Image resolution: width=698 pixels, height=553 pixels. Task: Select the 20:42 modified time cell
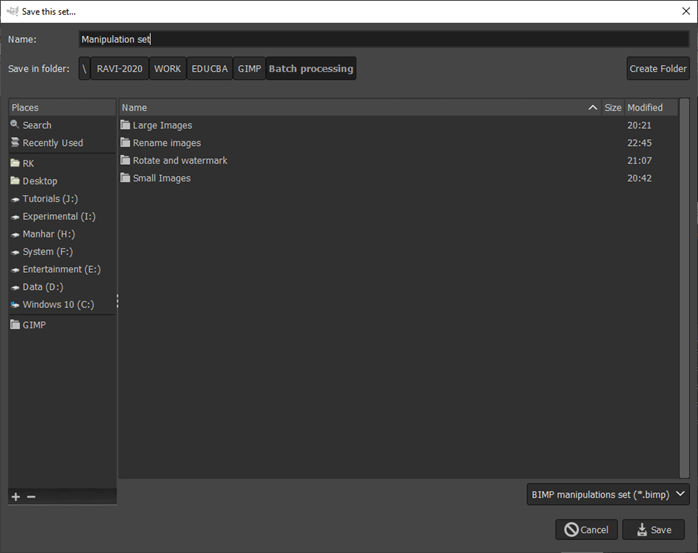(639, 178)
